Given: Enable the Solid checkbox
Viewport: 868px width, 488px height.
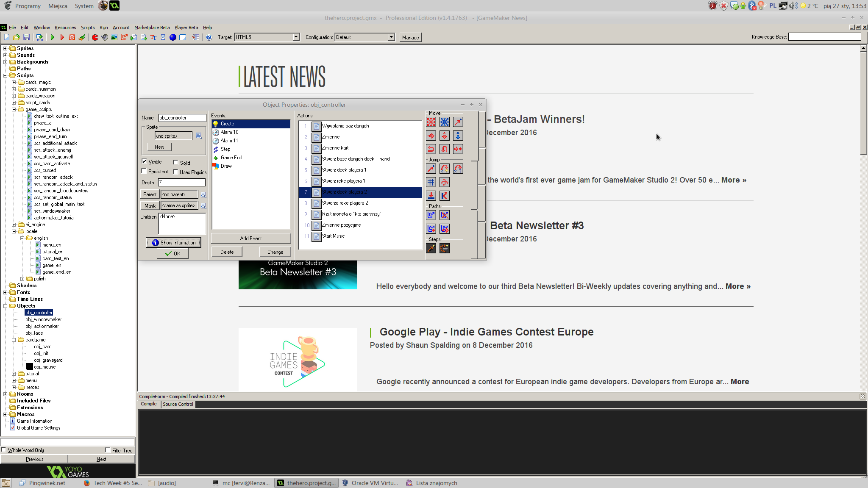Looking at the screenshot, I should 175,163.
